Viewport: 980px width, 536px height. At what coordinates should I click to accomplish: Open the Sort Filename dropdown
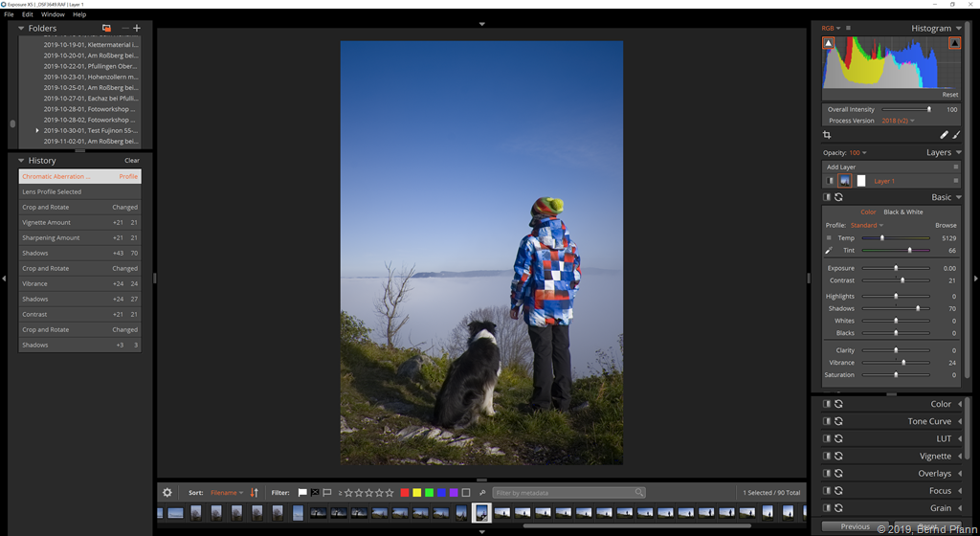(227, 492)
